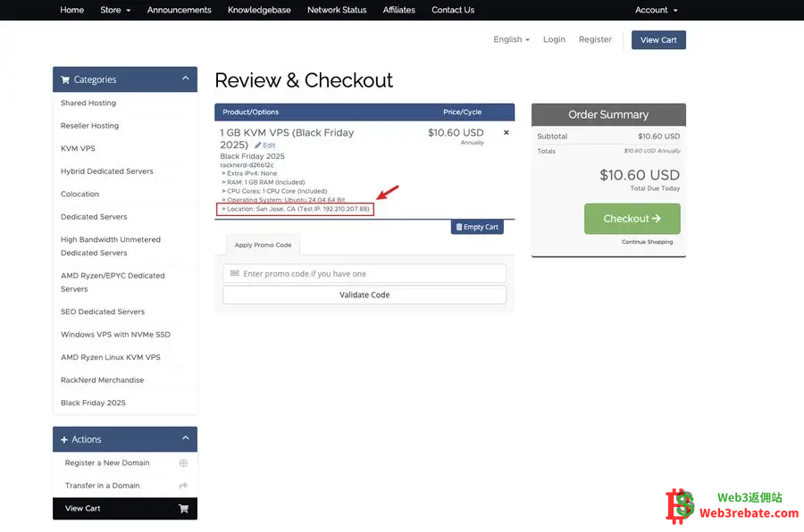Open the Knowledgebase menu item

pos(259,10)
